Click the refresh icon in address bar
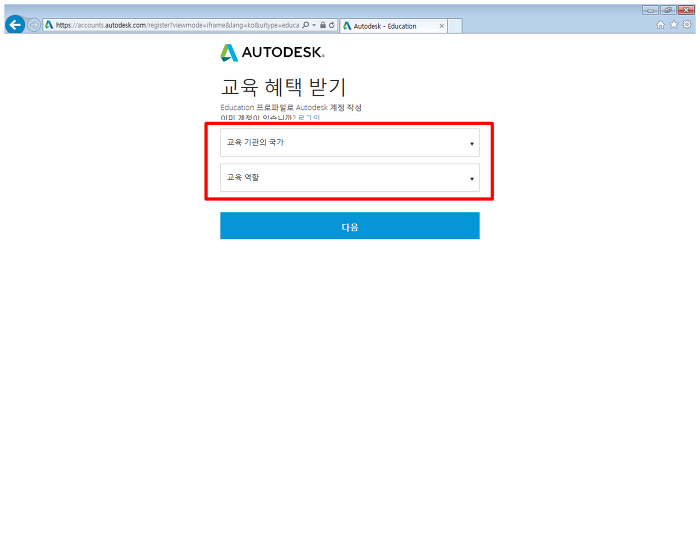700x540 pixels. 332,25
